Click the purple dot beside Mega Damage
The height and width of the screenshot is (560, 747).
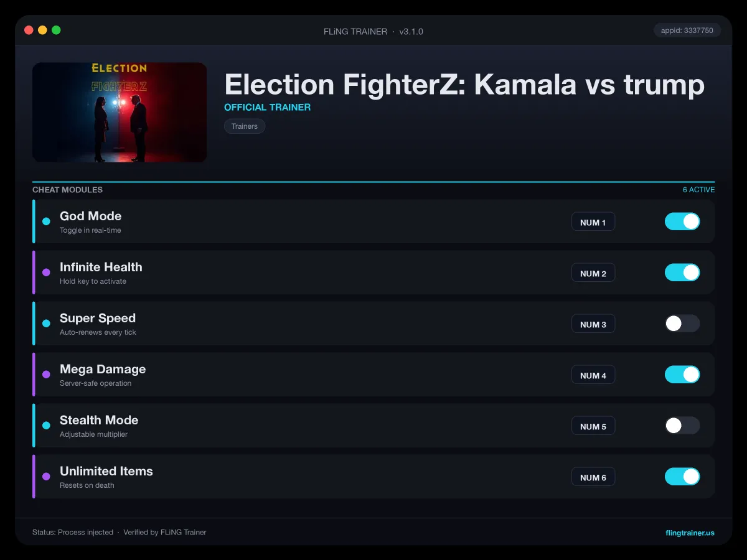coord(46,375)
